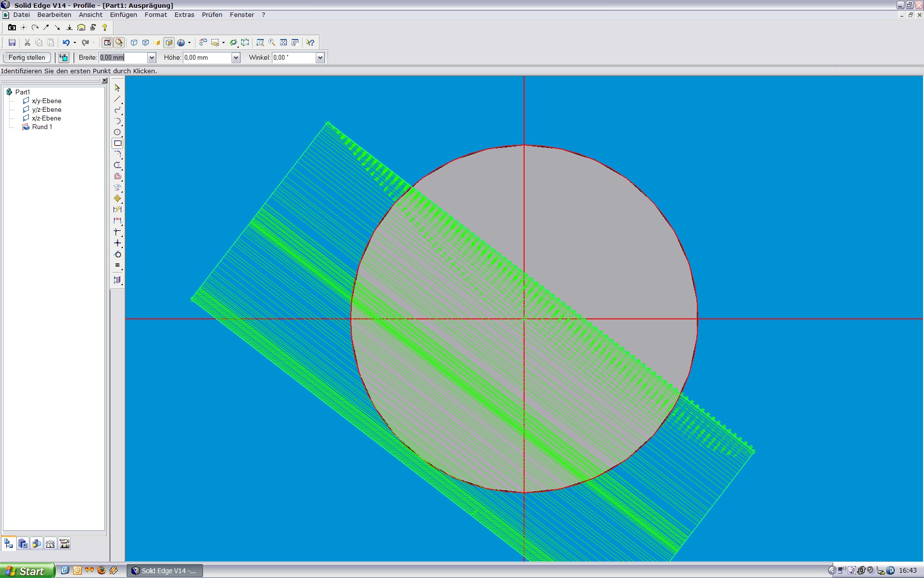Image resolution: width=924 pixels, height=578 pixels.
Task: Open the Fenster menu
Action: click(242, 15)
